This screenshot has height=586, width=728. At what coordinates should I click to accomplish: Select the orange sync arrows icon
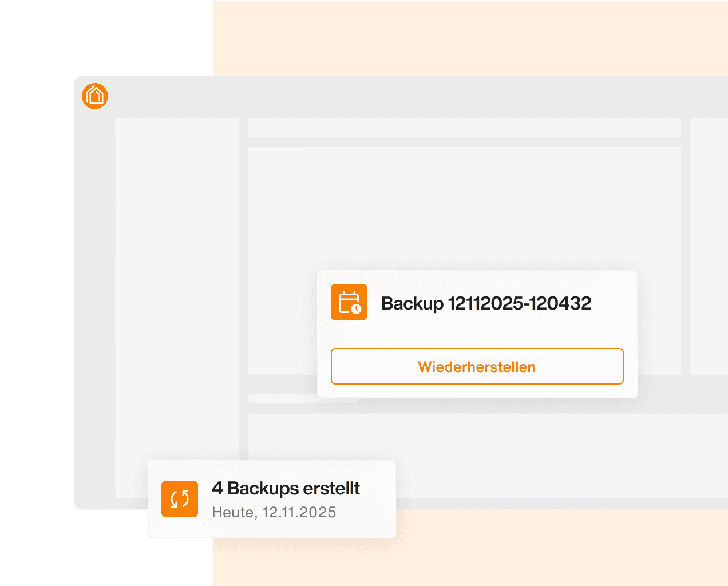coord(180,499)
